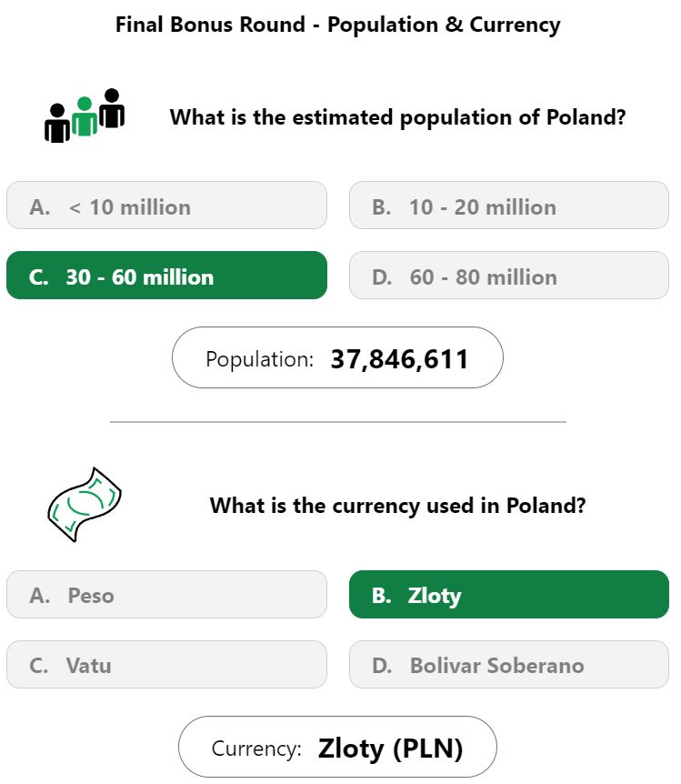Select answer A. < 10 million
Viewport: 681px width, 784px height.
click(x=166, y=206)
